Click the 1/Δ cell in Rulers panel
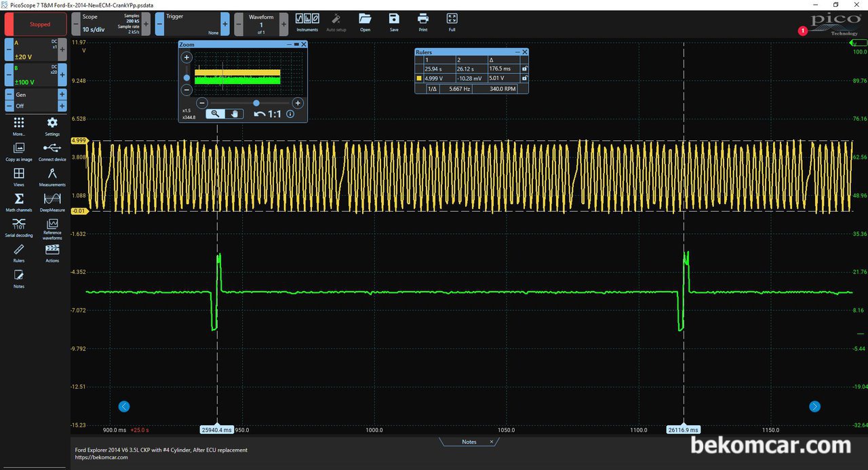868x470 pixels. (431, 89)
